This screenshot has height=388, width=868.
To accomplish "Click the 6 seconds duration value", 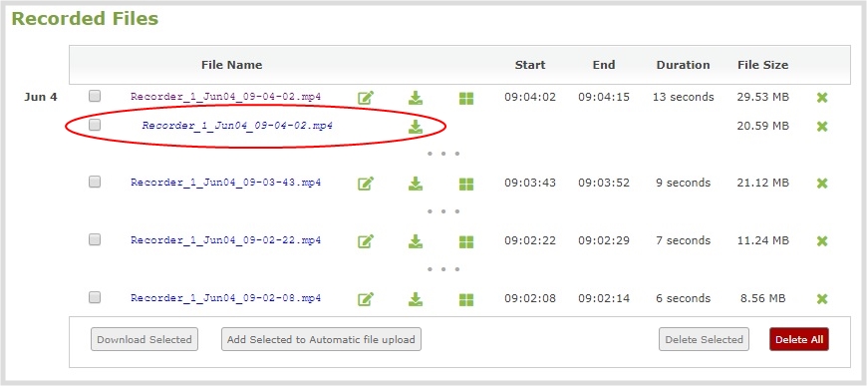I will pos(683,298).
